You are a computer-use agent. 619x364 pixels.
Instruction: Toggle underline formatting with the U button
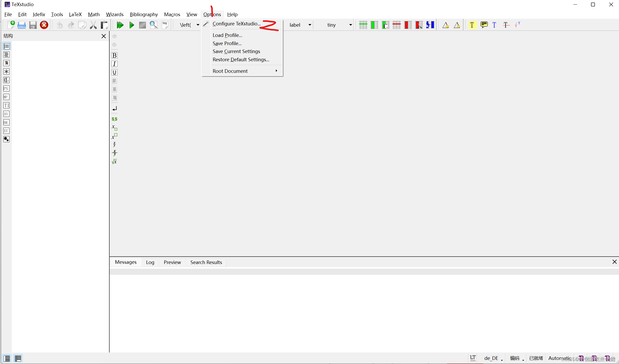click(x=114, y=72)
